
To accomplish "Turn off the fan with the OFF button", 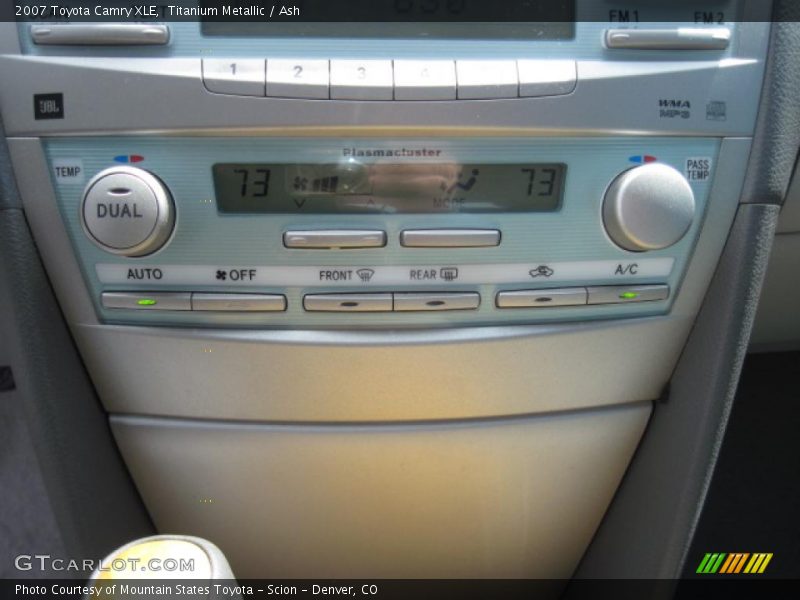I will click(239, 302).
